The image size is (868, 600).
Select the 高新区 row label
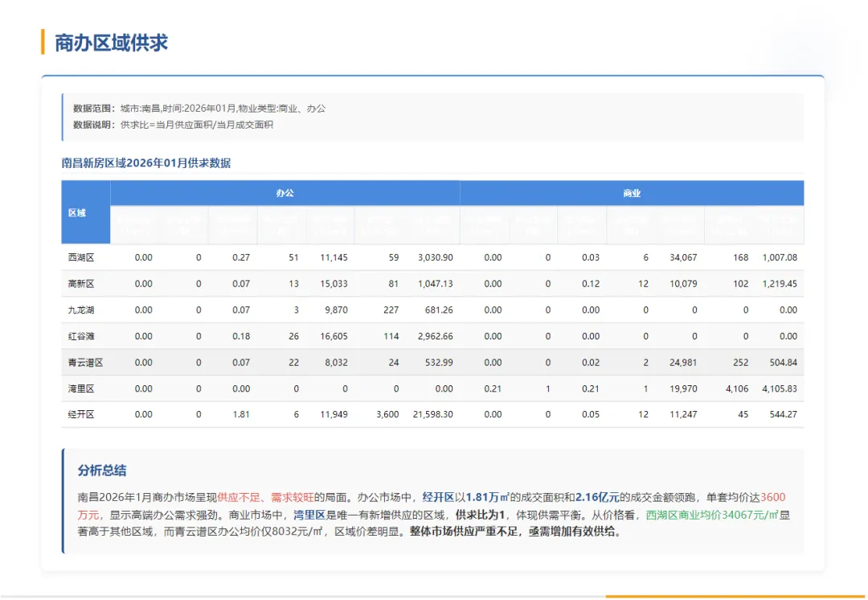point(81,284)
